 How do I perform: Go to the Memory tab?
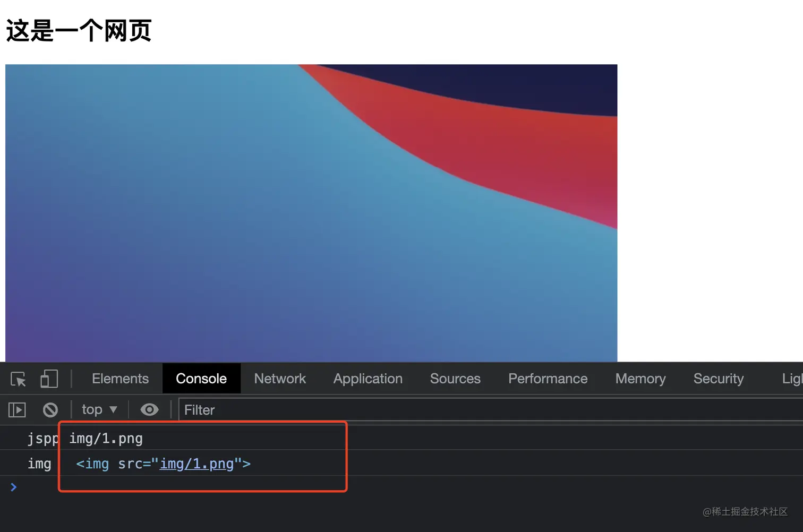[x=640, y=379]
